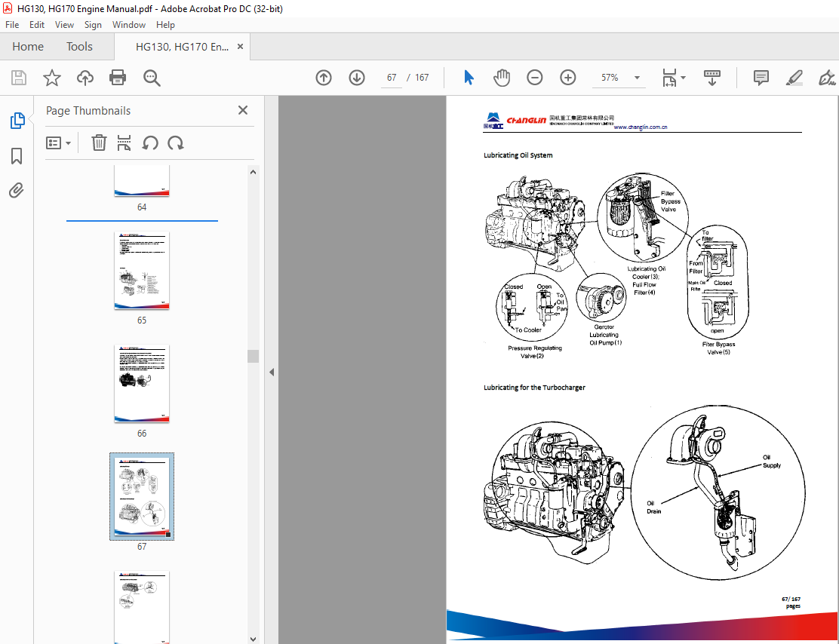The width and height of the screenshot is (839, 644).
Task: Go to the previous page arrow
Action: point(324,78)
